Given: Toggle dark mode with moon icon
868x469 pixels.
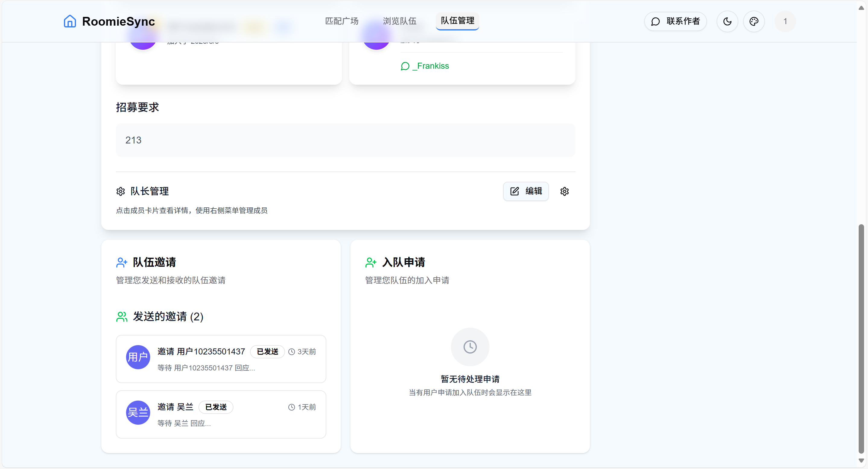Looking at the screenshot, I should [x=727, y=21].
